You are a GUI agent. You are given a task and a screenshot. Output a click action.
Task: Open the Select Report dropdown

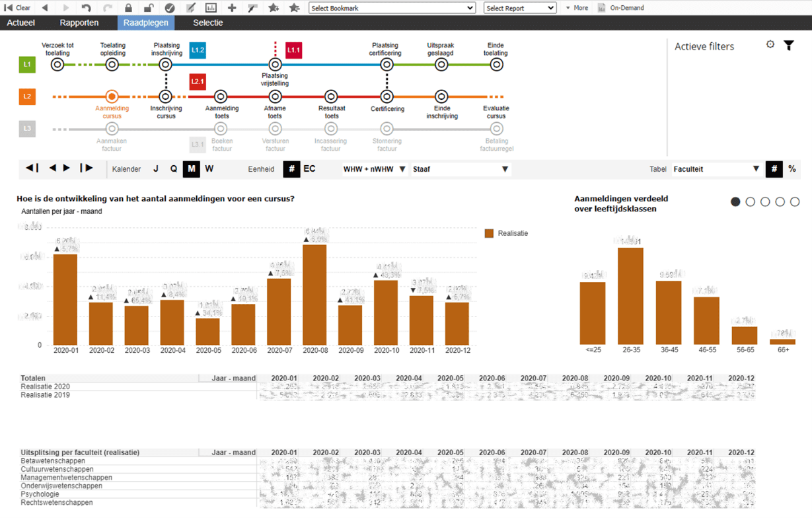point(519,8)
